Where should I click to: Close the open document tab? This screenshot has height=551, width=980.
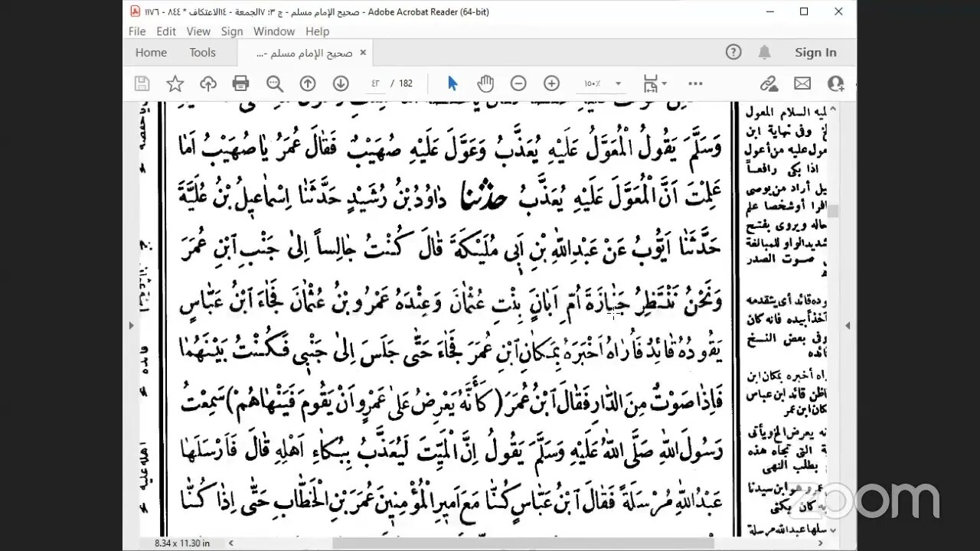point(363,53)
